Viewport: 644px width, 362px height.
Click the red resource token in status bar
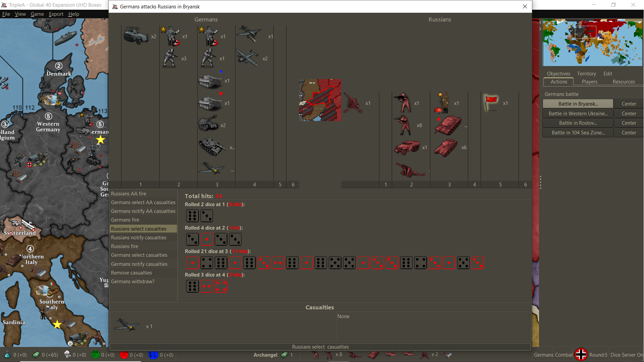[x=124, y=355]
